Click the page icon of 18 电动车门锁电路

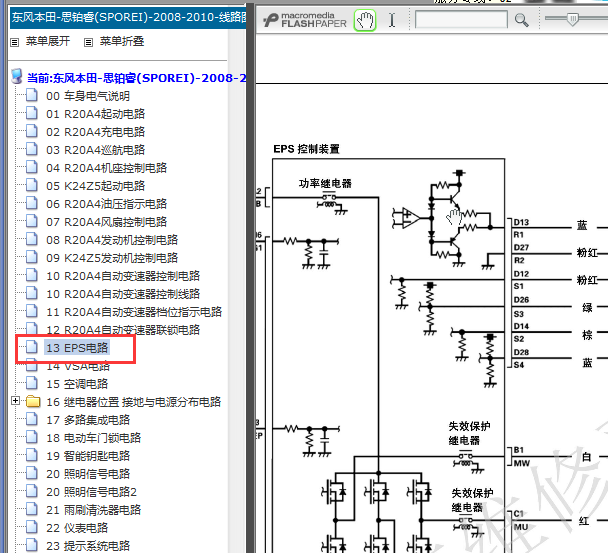32,437
